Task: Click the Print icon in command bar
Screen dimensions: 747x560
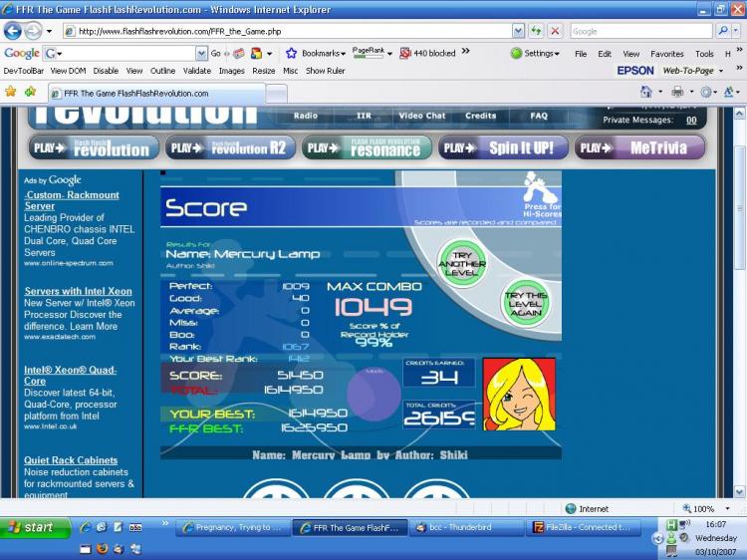Action: [x=677, y=92]
